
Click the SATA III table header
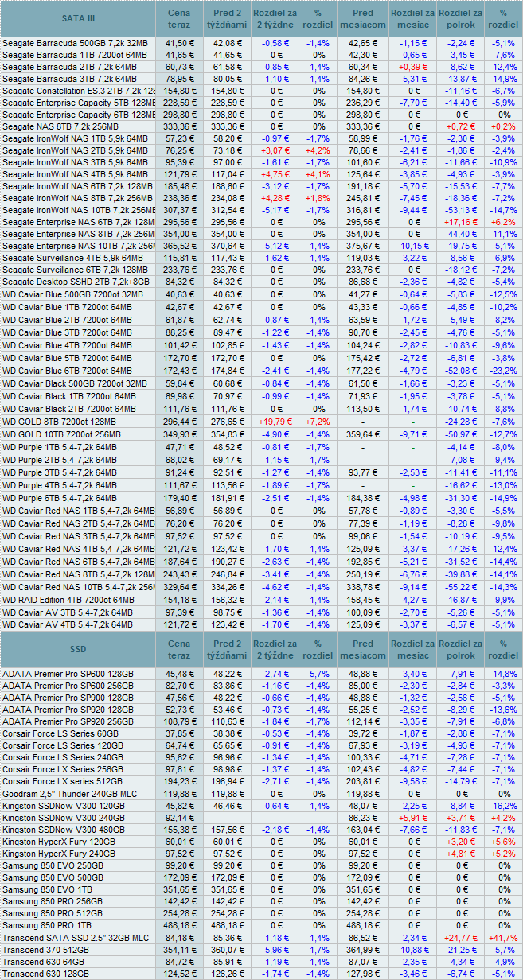[78, 18]
